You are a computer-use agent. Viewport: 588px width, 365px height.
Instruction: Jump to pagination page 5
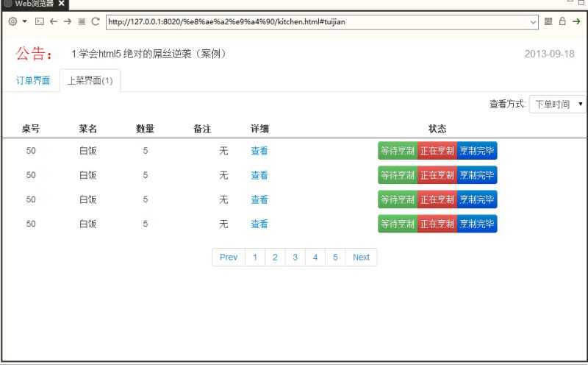point(335,258)
